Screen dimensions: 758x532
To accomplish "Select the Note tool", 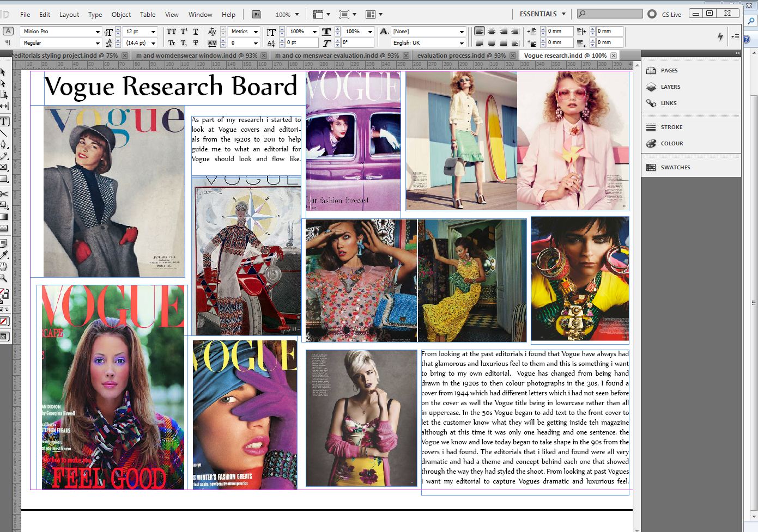I will point(3,243).
